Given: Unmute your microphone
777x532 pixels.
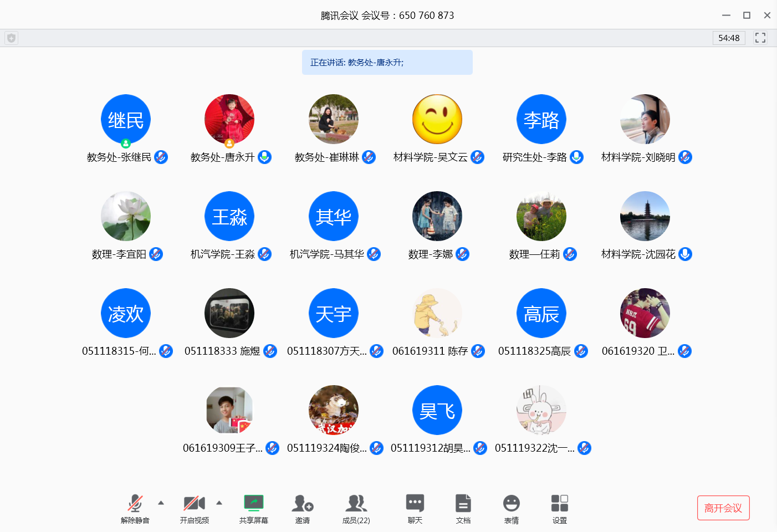Looking at the screenshot, I should pyautogui.click(x=135, y=504).
